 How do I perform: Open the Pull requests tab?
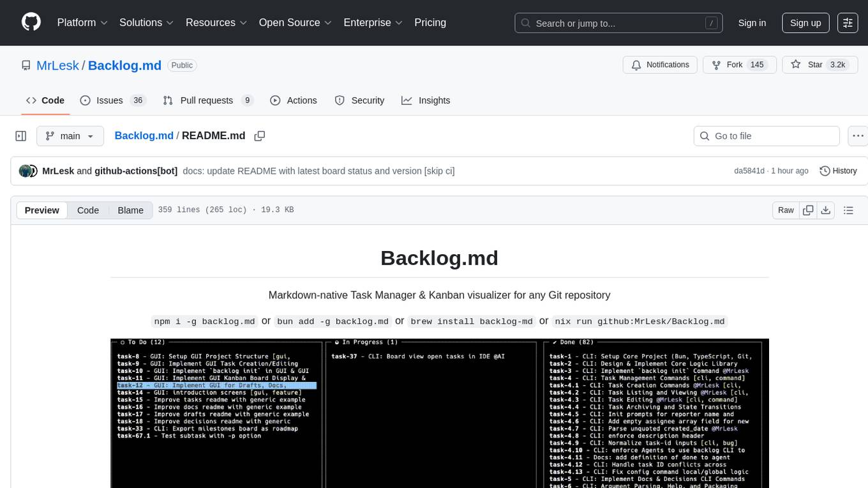(208, 100)
